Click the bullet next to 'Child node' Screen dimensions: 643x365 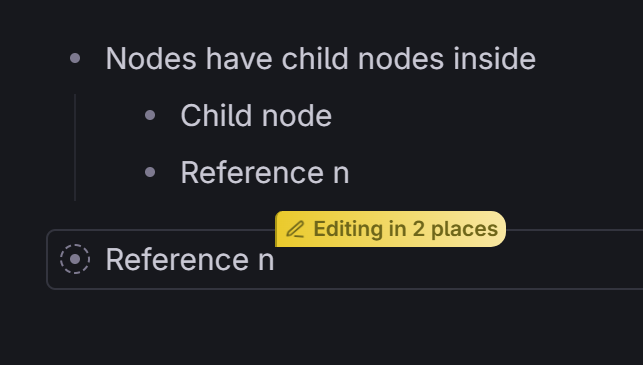150,115
